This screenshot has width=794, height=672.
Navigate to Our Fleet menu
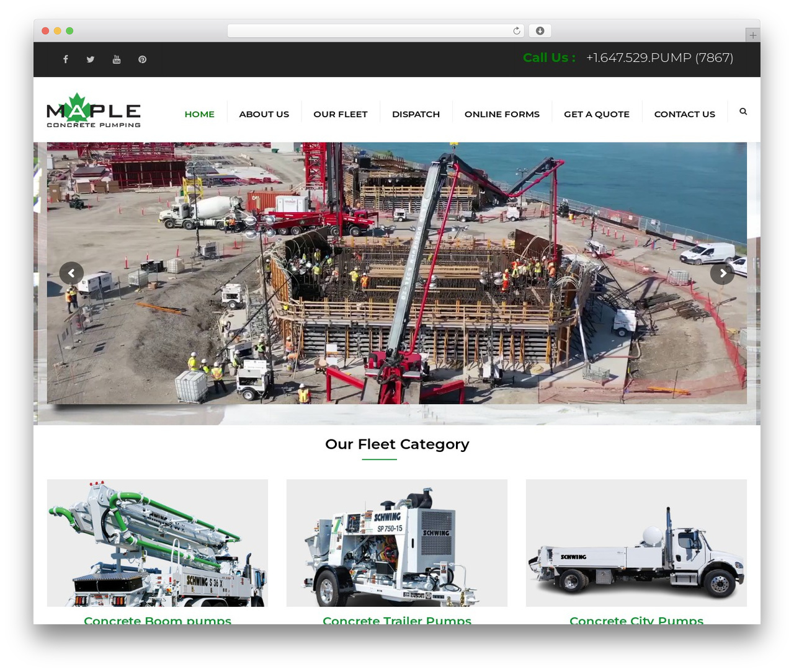[x=341, y=114]
